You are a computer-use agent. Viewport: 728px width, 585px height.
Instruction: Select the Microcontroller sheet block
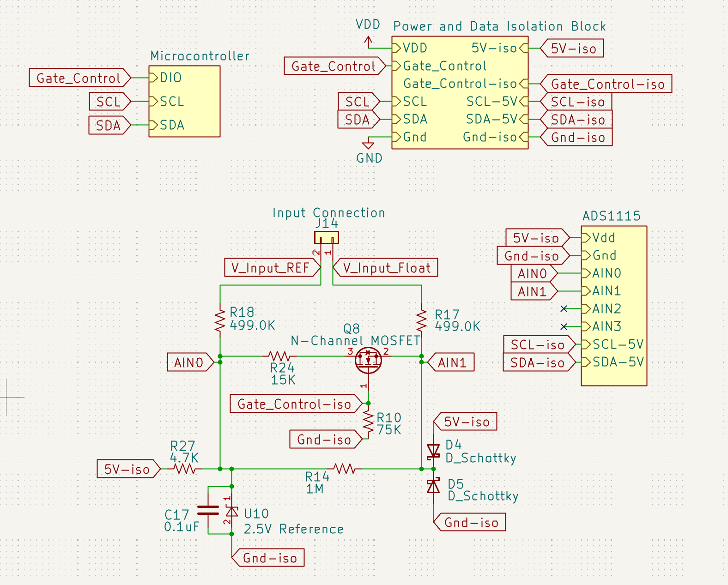point(184,101)
